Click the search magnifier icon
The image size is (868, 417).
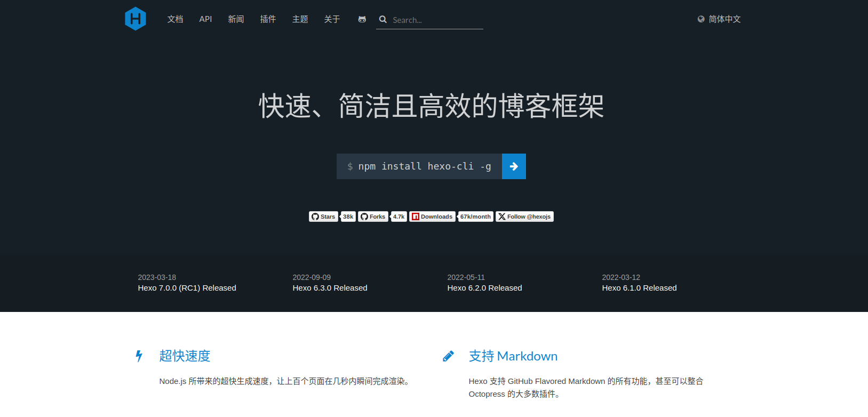tap(383, 20)
